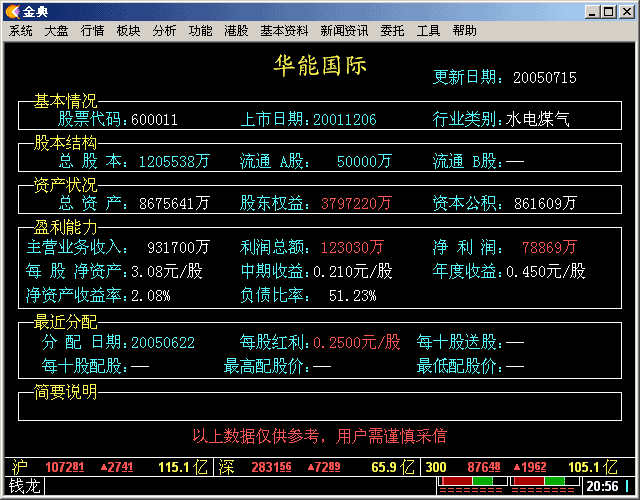This screenshot has width=640, height=500.
Task: Minimize the 金典 window
Action: [592, 12]
